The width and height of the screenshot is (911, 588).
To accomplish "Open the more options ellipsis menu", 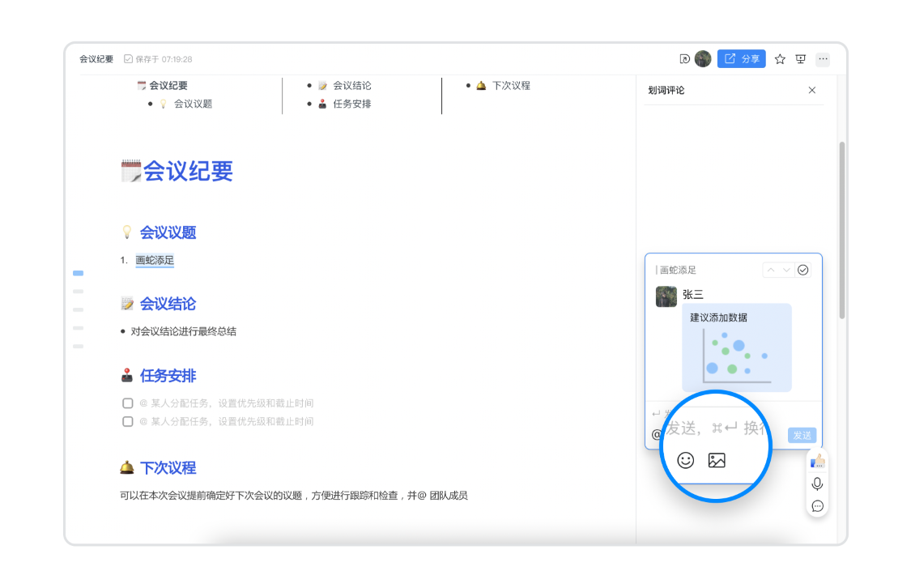I will (x=823, y=58).
